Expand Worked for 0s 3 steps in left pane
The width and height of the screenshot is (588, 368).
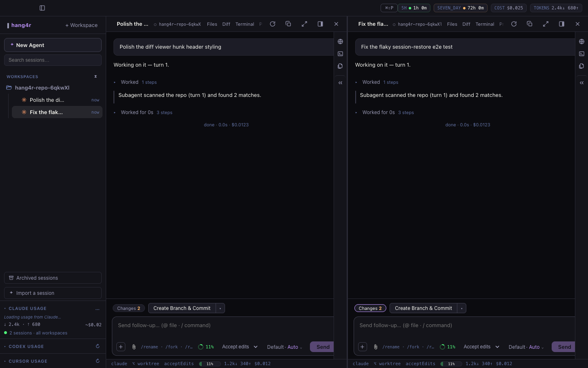[143, 112]
